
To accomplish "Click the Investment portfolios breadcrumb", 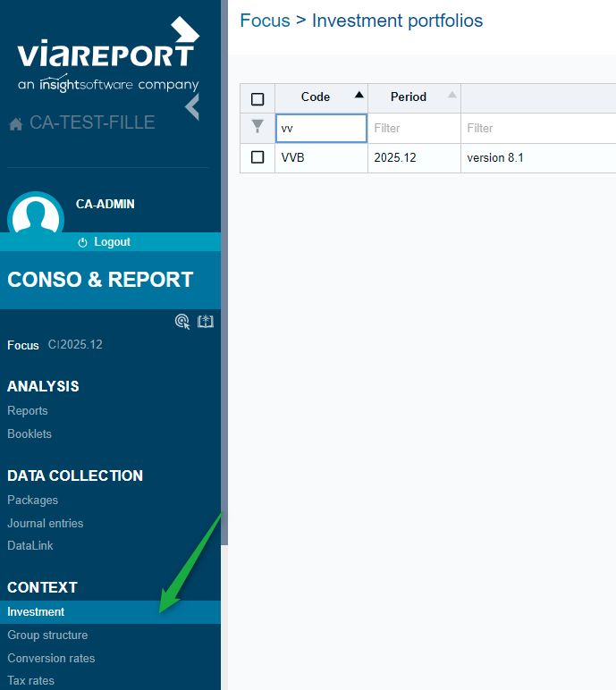I will (x=397, y=21).
